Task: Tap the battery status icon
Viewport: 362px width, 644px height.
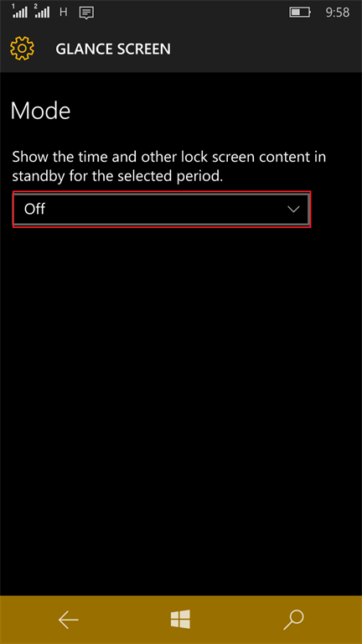Action: [301, 13]
